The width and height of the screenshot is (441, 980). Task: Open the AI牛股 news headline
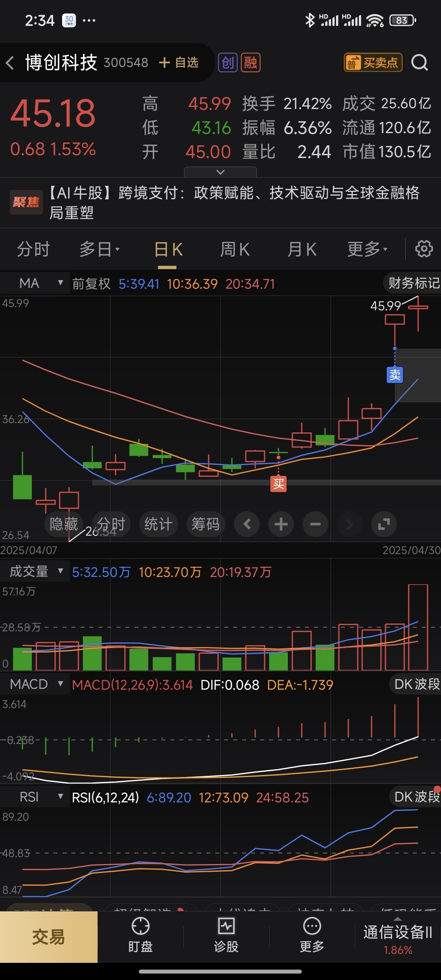point(234,203)
